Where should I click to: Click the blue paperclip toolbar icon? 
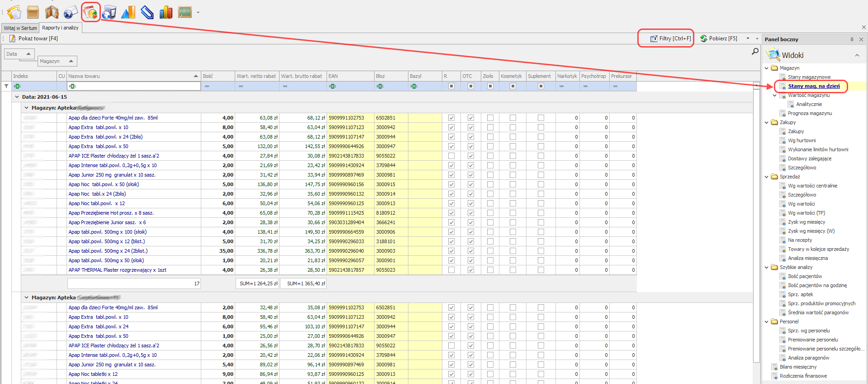(x=147, y=12)
